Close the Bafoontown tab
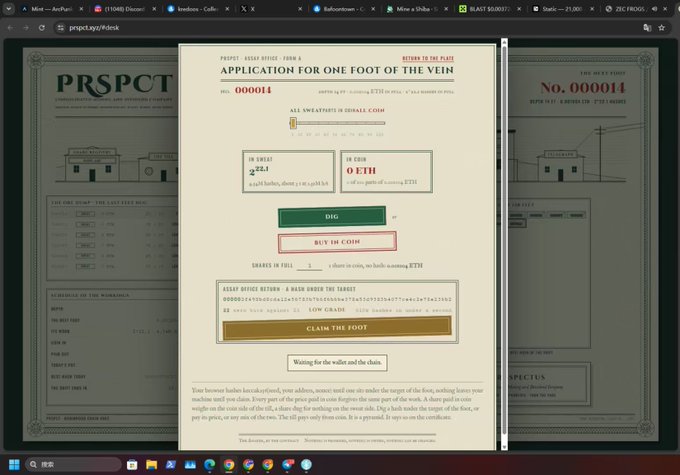The height and width of the screenshot is (475, 680). 373,9
